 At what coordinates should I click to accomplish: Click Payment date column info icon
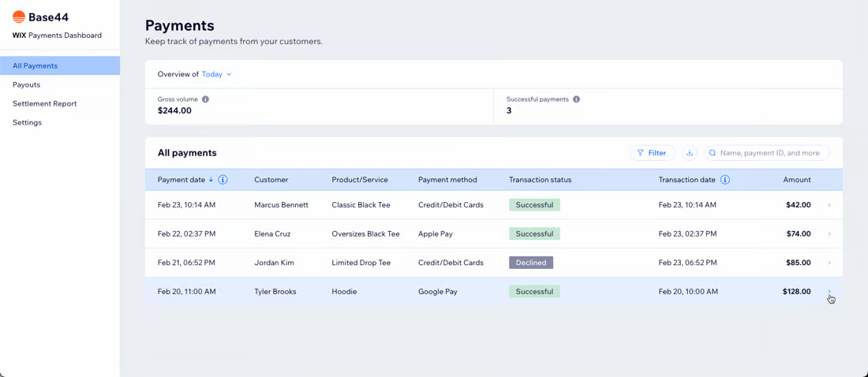(223, 180)
